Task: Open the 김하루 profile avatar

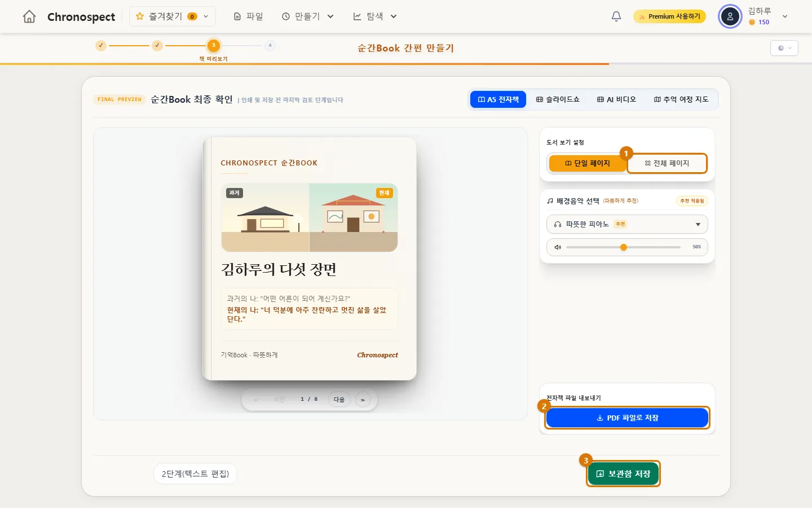Action: (x=730, y=17)
